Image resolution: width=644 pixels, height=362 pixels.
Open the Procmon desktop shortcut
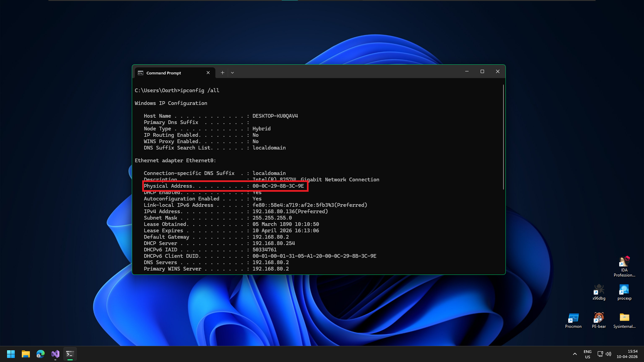tap(573, 318)
